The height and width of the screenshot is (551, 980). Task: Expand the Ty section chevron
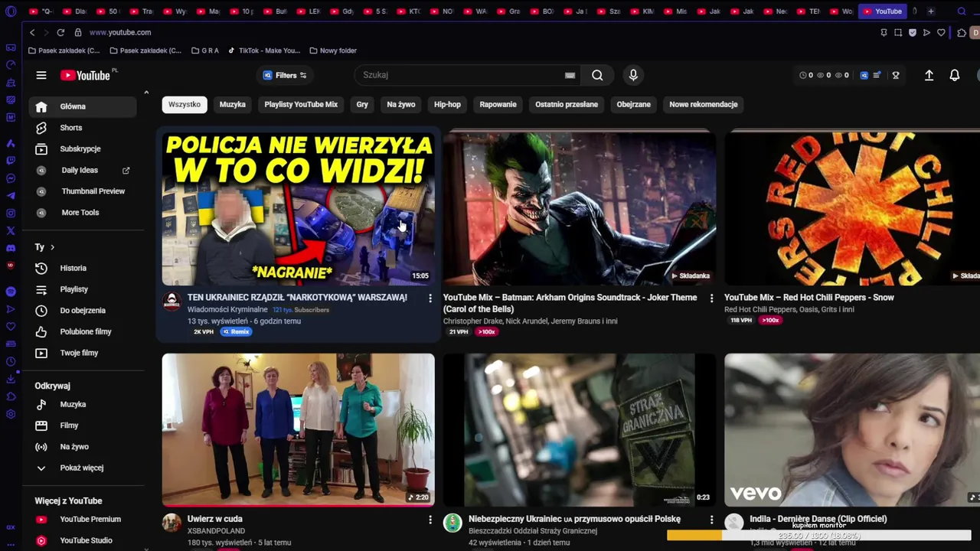point(52,247)
